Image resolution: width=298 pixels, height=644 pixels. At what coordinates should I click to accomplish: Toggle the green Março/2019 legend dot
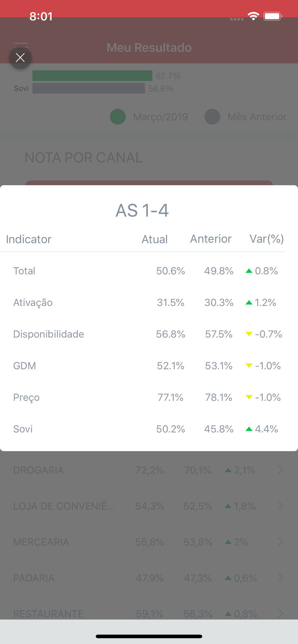point(118,117)
